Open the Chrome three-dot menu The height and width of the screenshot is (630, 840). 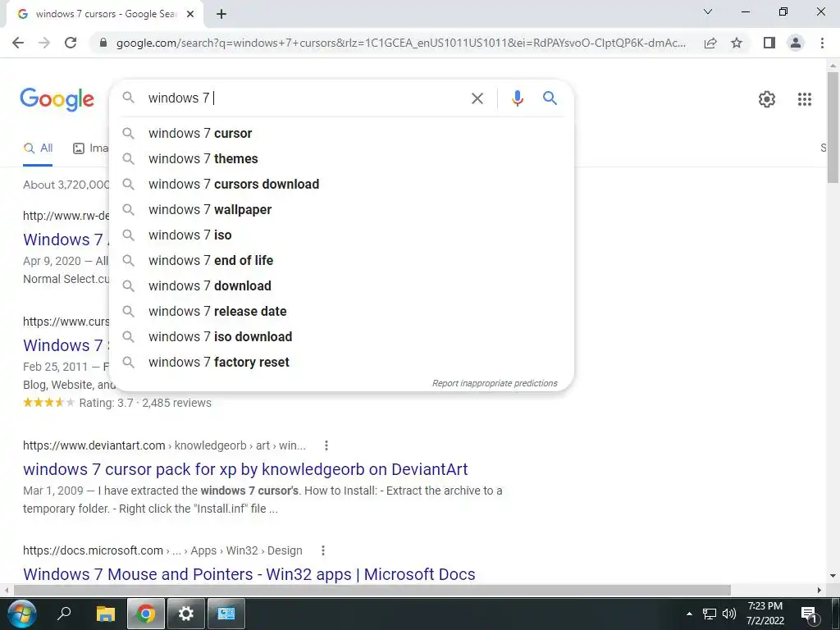(822, 43)
